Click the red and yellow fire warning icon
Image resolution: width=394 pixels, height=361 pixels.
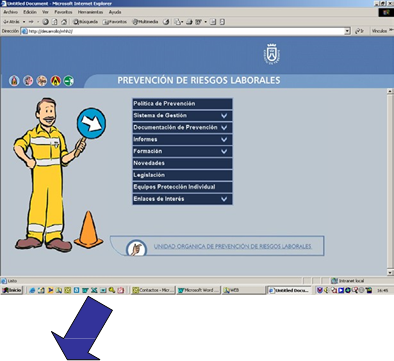[56, 81]
